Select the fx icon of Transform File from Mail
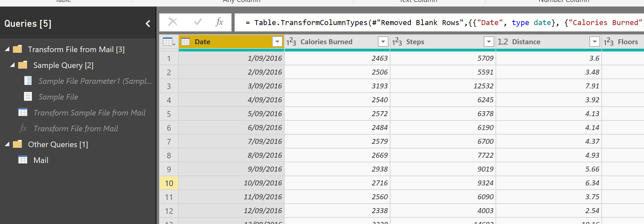 (x=23, y=128)
